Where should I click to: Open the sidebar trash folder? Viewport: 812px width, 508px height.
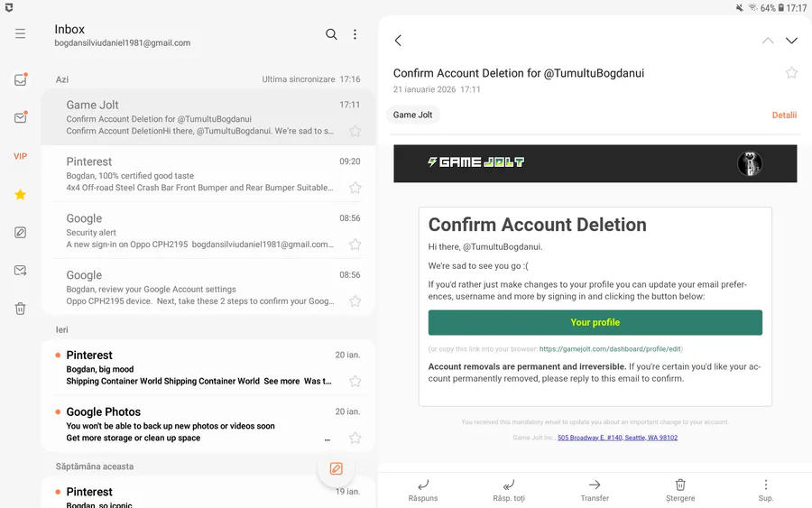20,309
